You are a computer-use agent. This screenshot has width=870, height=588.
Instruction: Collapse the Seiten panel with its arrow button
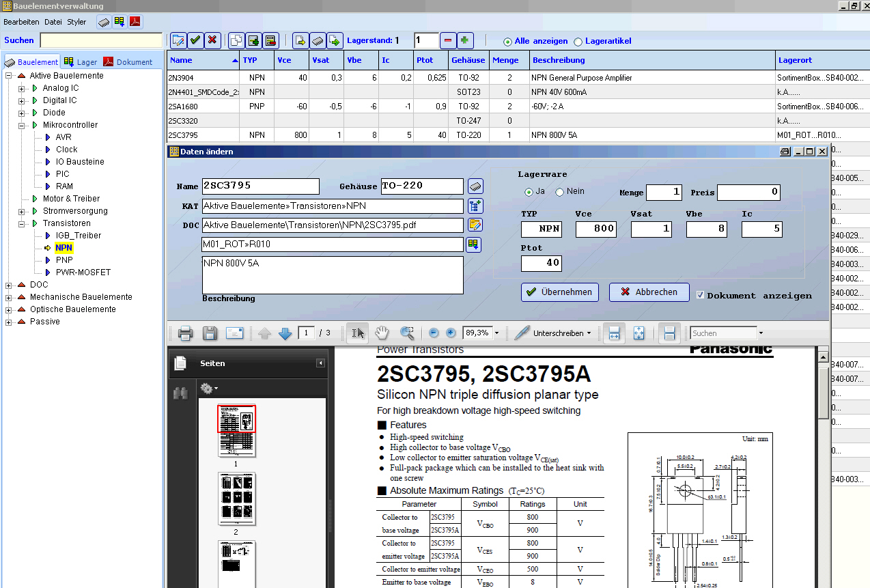click(320, 363)
